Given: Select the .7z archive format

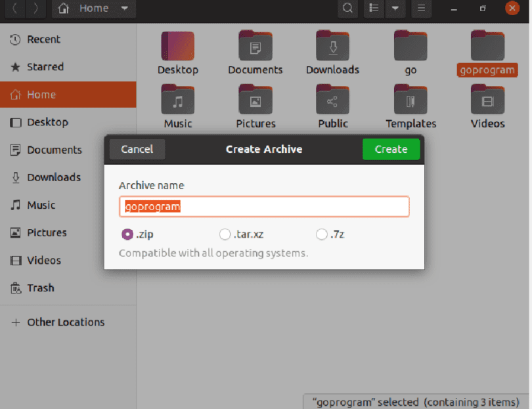Looking at the screenshot, I should coord(322,234).
